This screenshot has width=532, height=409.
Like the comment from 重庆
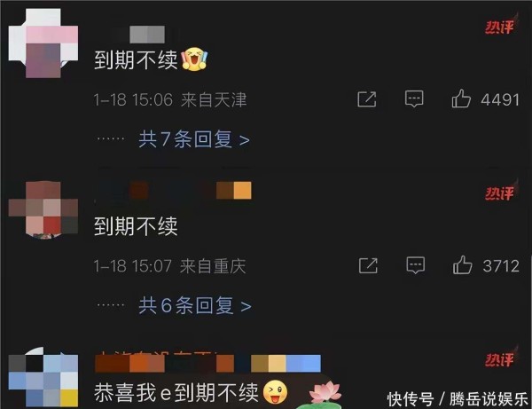coord(463,264)
